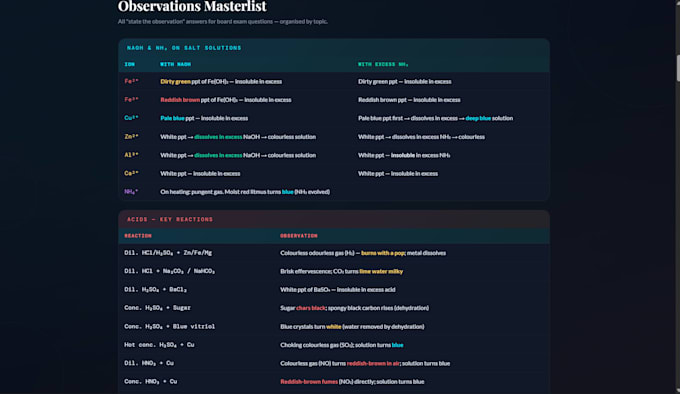
Task: Click 'burns with a pop' hydrogen observation
Action: click(363, 253)
